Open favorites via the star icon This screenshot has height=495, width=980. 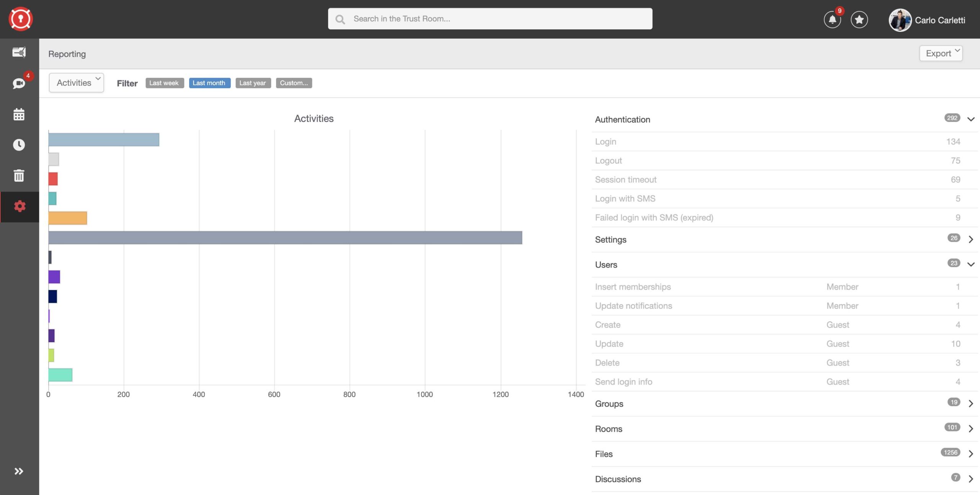click(x=859, y=20)
